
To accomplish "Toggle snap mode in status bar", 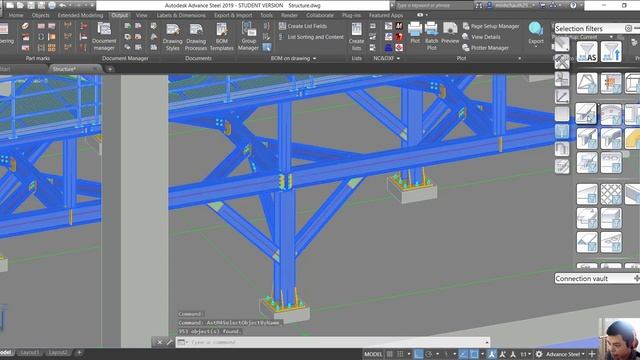I will click(400, 354).
